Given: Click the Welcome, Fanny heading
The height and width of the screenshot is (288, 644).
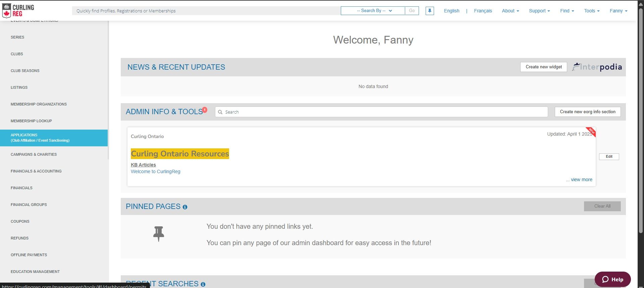Looking at the screenshot, I should pyautogui.click(x=373, y=40).
